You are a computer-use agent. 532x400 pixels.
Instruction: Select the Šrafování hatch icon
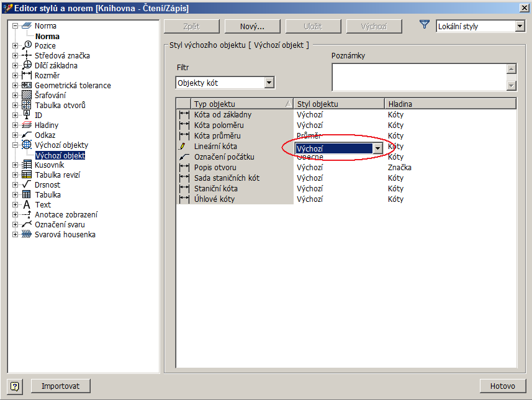(x=27, y=96)
